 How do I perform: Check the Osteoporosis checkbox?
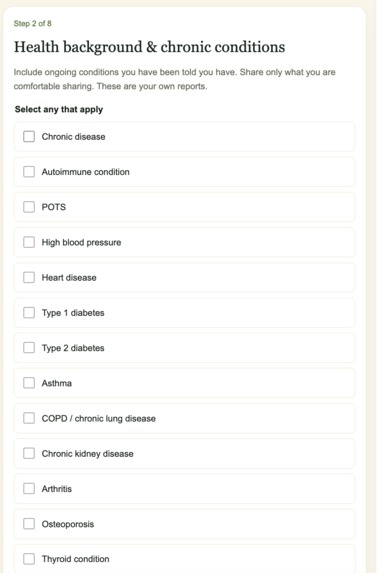[x=29, y=524]
